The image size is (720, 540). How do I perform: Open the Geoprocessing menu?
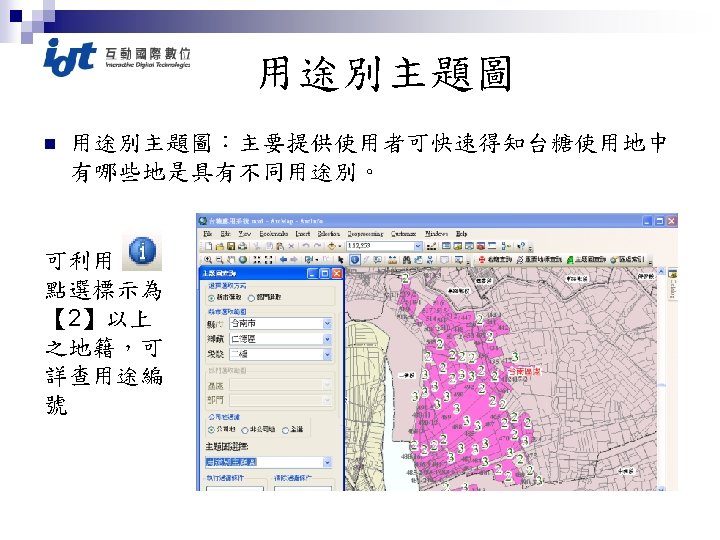pos(365,234)
